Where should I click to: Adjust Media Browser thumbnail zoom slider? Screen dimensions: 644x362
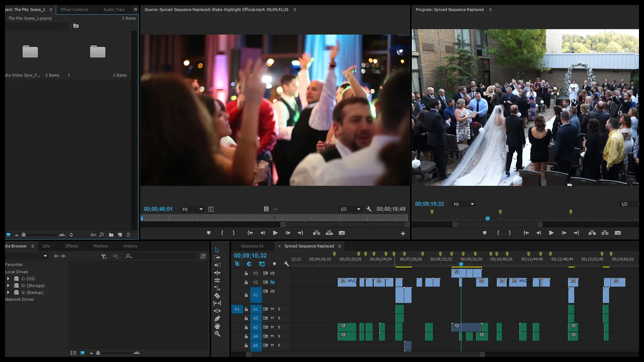coord(98,353)
